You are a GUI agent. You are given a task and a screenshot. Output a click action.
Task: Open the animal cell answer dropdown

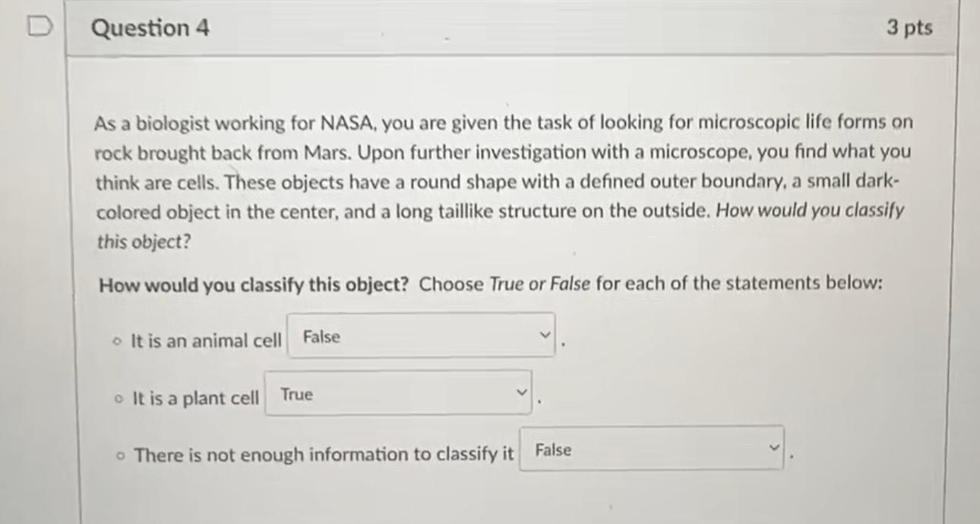pos(419,335)
